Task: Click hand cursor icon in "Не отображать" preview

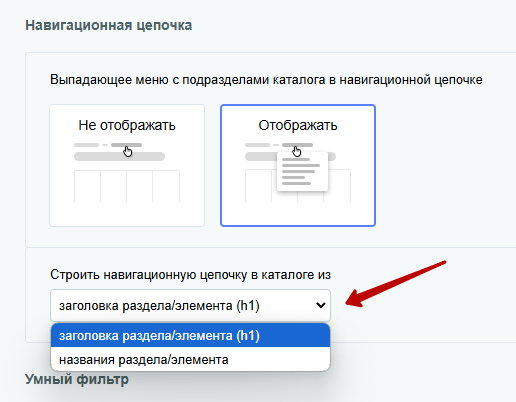Action: 128,152
